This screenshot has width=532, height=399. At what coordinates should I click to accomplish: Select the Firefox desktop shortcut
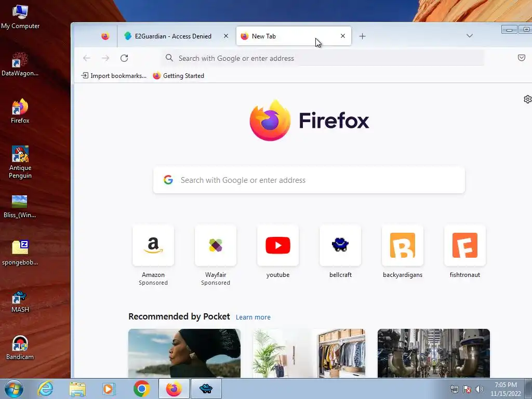pyautogui.click(x=20, y=111)
